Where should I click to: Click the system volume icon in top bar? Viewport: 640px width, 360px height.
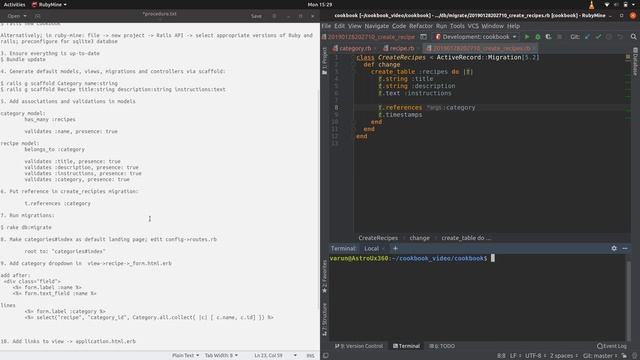pyautogui.click(x=616, y=4)
